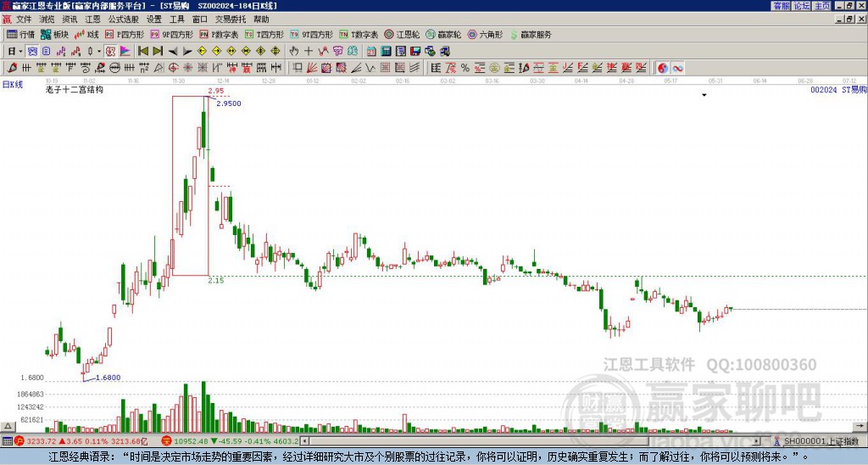Open the 公式选股 menu

pos(123,20)
